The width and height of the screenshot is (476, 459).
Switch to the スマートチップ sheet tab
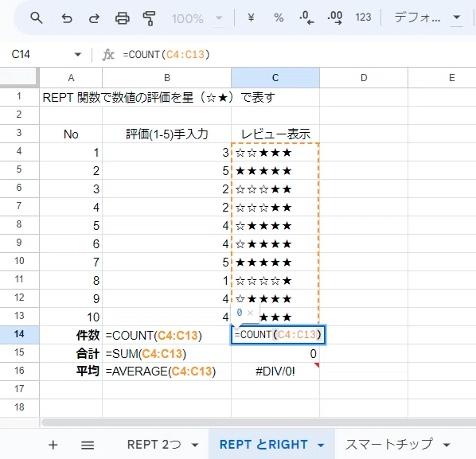coord(389,445)
